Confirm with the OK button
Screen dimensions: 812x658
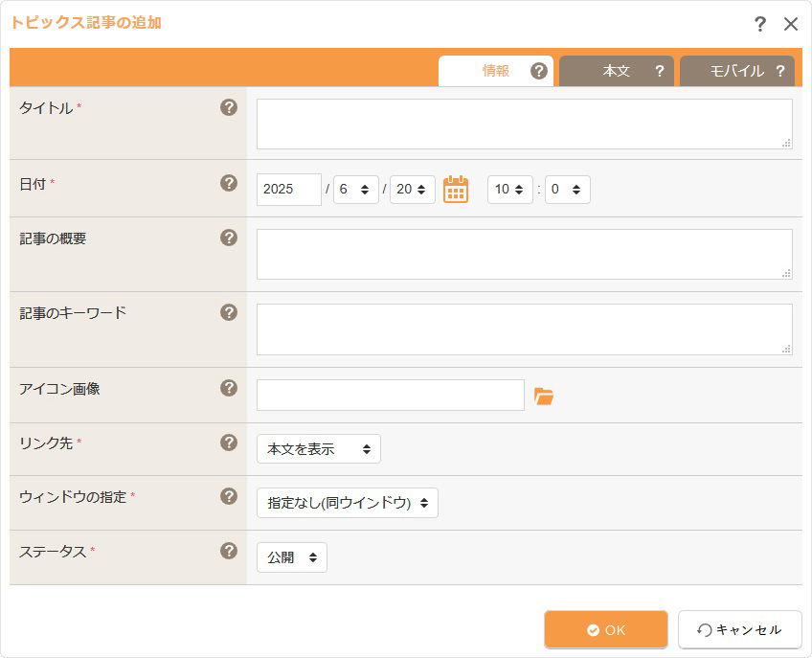(x=606, y=629)
